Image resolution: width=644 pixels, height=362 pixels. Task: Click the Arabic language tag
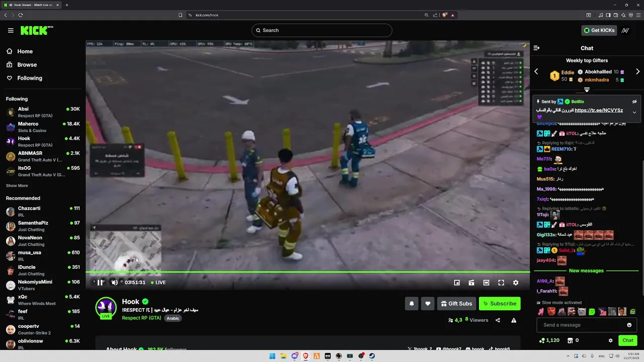[x=173, y=318]
